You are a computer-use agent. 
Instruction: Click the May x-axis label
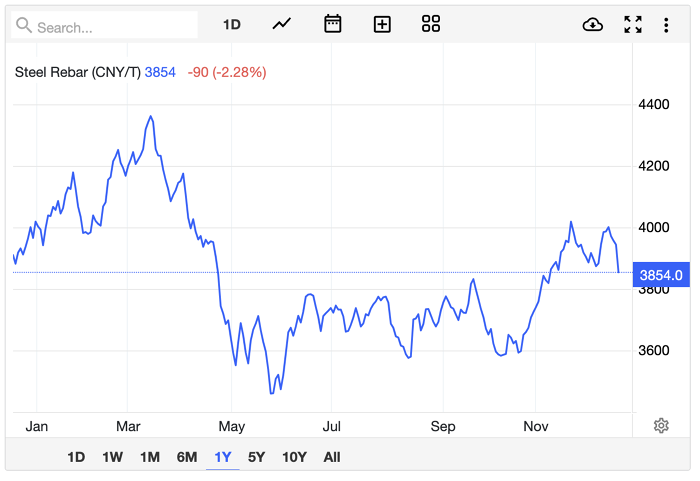(x=232, y=427)
